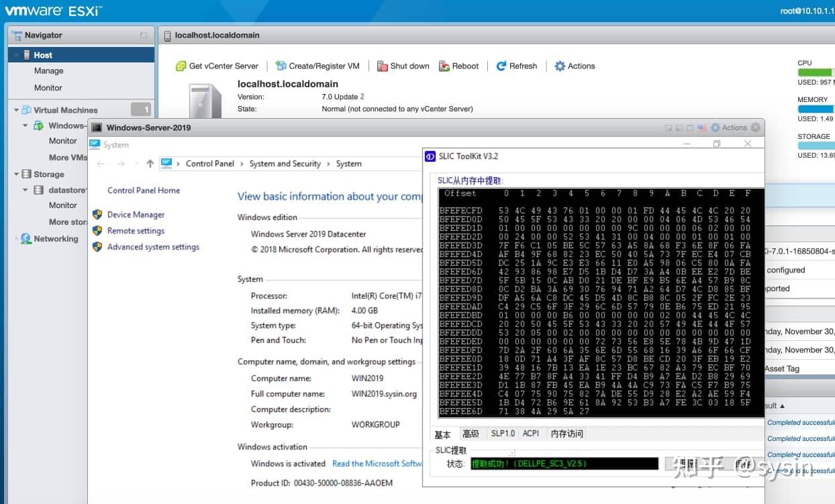This screenshot has height=504, width=835.
Task: Select Networking in Navigator
Action: [x=56, y=239]
